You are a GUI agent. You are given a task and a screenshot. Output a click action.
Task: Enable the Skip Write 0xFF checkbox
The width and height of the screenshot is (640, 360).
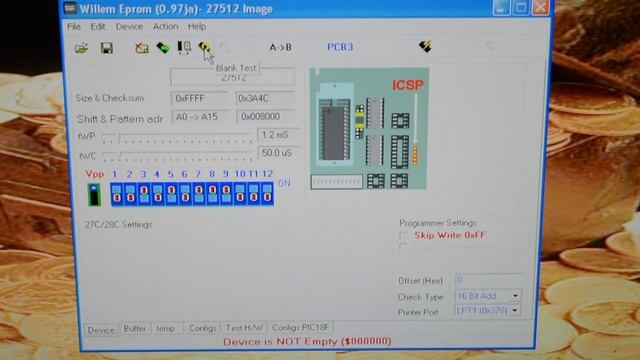pos(404,236)
